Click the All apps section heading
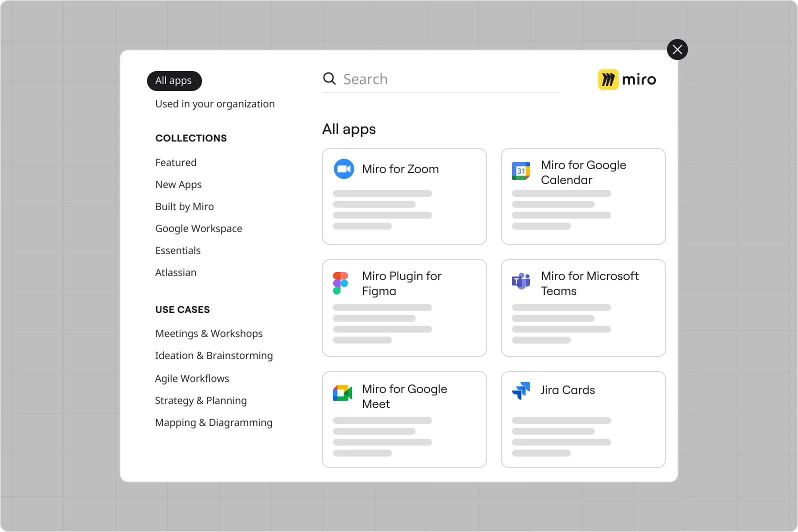 tap(349, 129)
